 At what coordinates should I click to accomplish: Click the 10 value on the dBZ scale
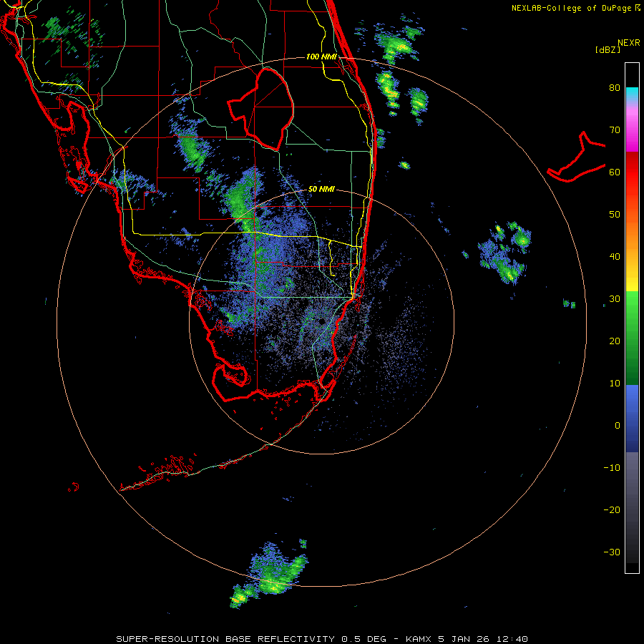click(x=615, y=384)
